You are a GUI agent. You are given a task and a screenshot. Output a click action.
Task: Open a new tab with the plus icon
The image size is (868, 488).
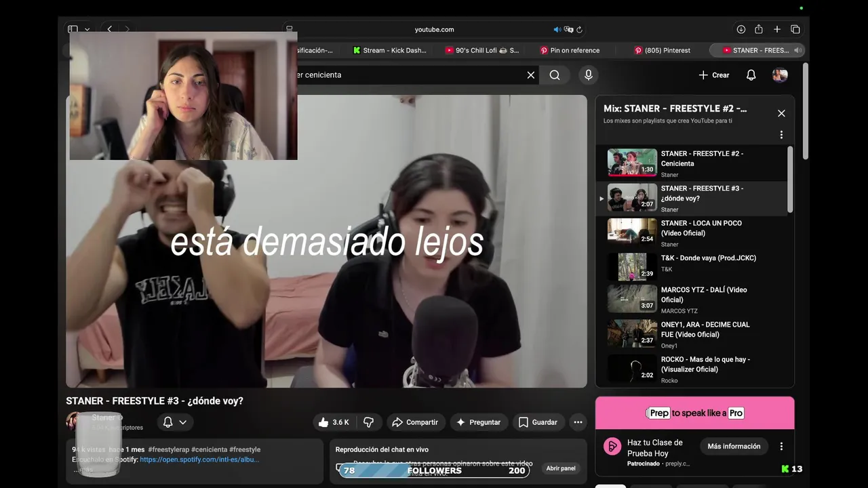(x=777, y=29)
